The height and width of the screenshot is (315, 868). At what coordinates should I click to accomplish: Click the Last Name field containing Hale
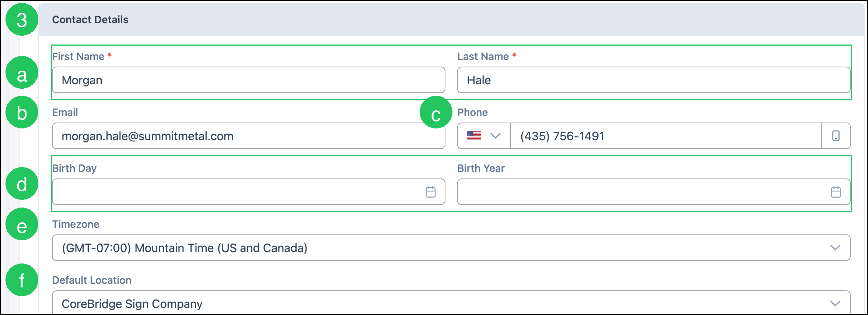(654, 80)
